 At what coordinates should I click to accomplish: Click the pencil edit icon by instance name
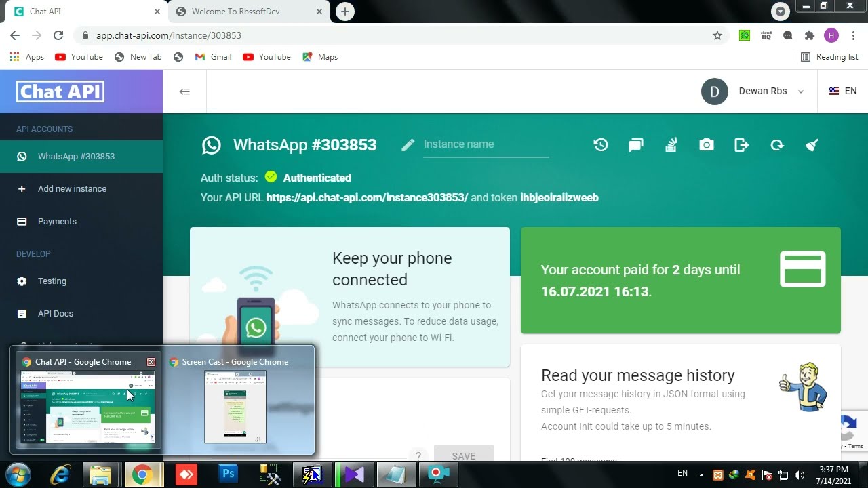coord(408,145)
